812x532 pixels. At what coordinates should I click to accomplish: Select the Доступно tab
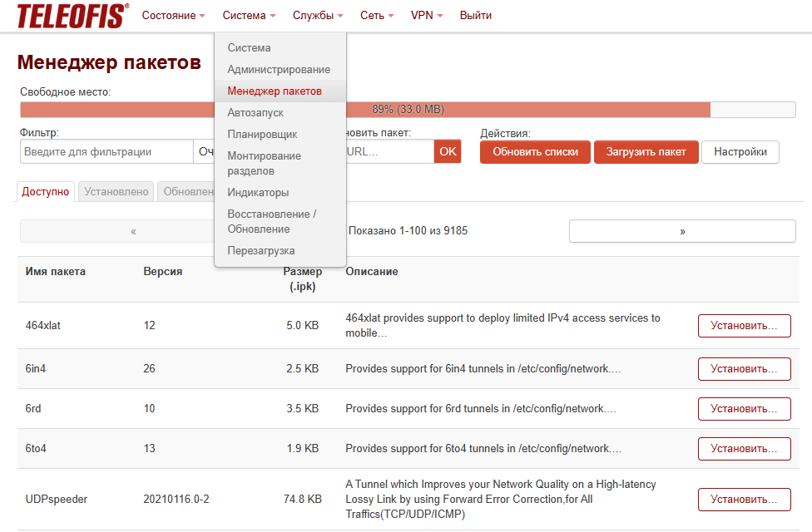point(46,191)
